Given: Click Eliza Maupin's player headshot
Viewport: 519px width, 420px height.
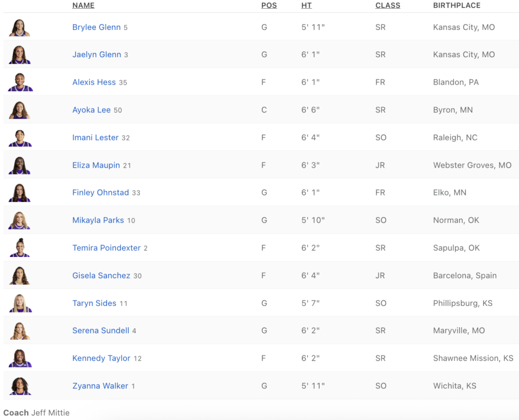Looking at the screenshot, I should tap(20, 165).
